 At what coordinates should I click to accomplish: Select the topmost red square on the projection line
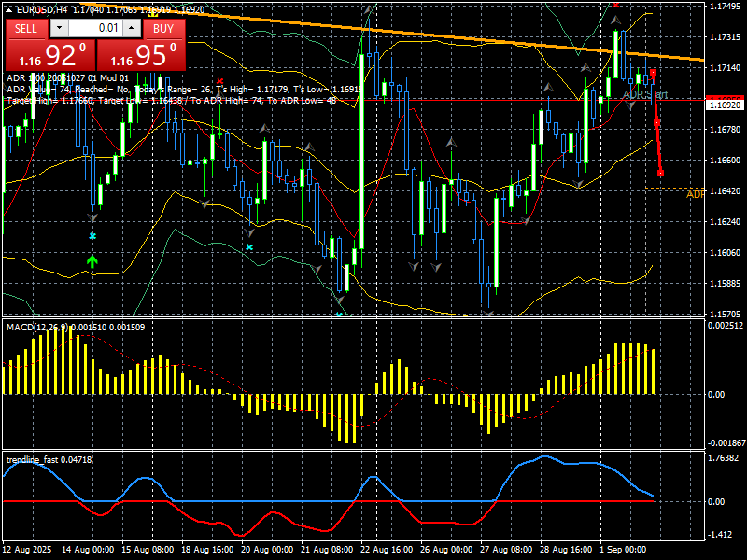coord(653,73)
